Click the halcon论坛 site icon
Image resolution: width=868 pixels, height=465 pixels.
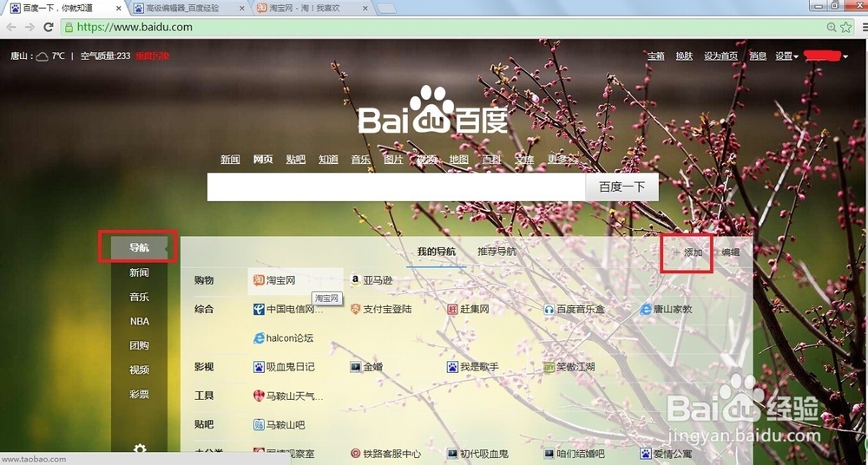pyautogui.click(x=259, y=337)
